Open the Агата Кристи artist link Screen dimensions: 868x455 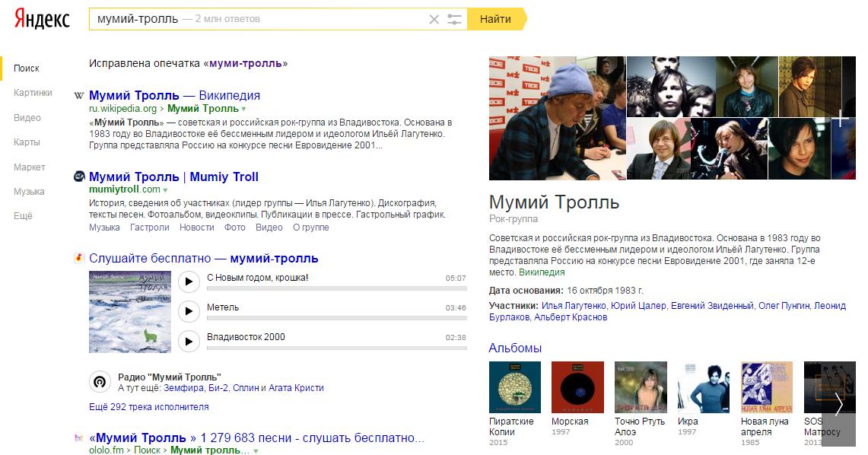point(296,388)
